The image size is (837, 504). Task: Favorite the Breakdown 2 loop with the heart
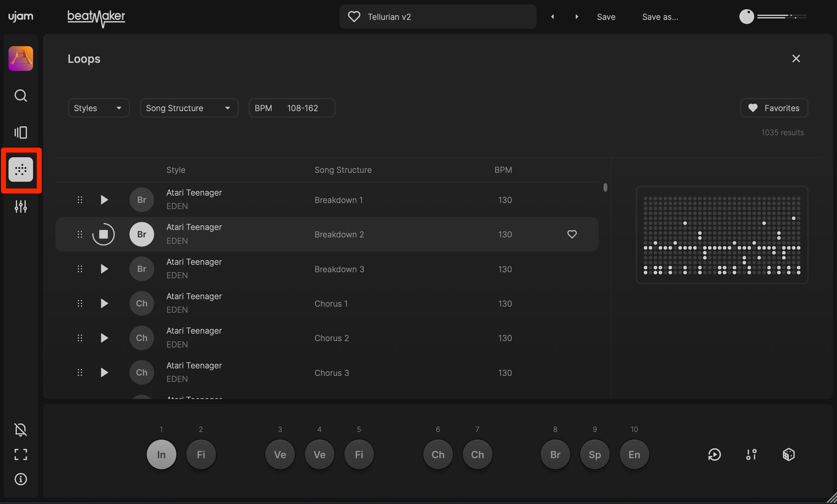point(572,234)
